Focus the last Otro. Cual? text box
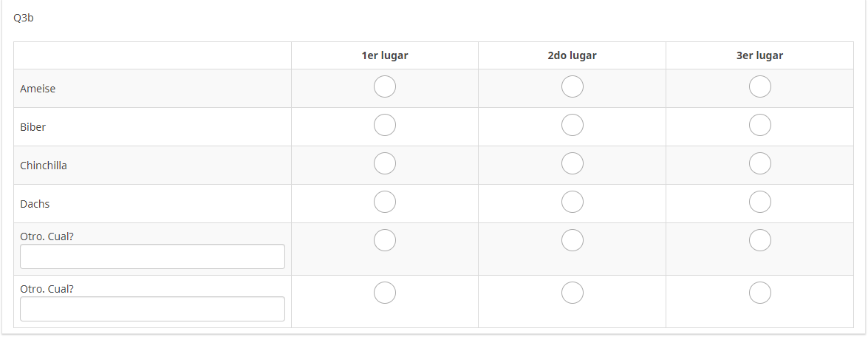Image resolution: width=868 pixels, height=337 pixels. 152,309
